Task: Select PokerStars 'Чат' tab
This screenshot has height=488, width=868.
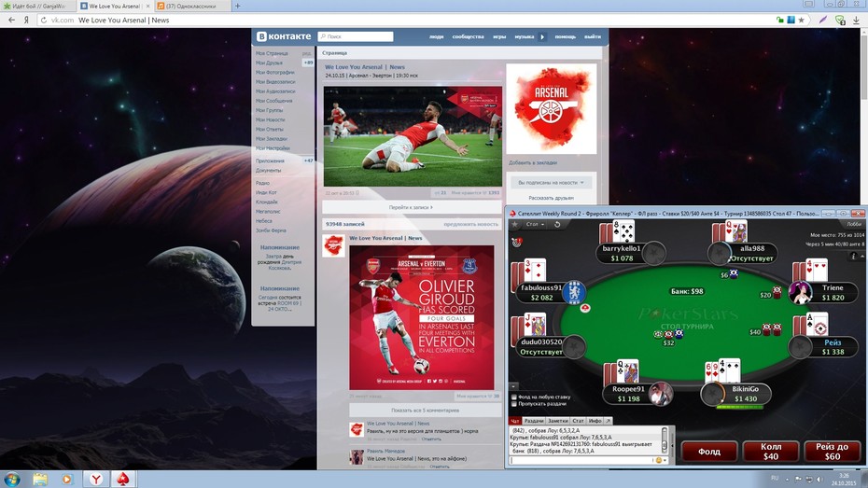Action: click(x=515, y=421)
